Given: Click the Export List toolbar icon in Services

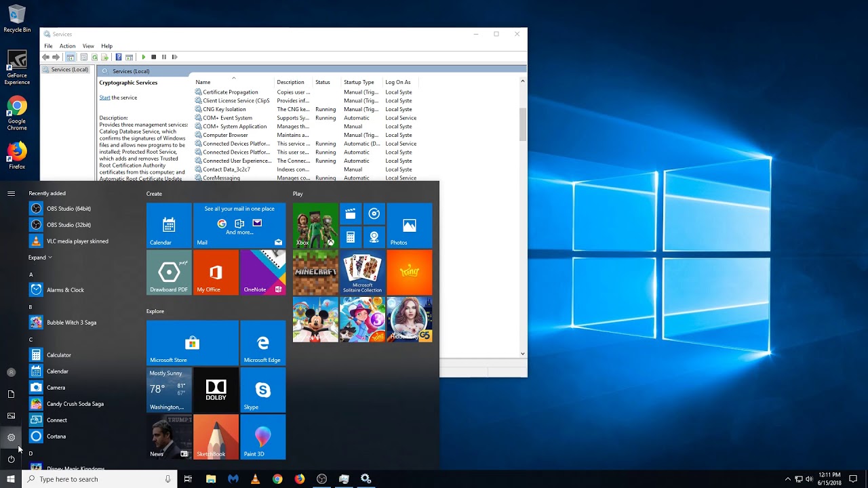Looking at the screenshot, I should 105,57.
